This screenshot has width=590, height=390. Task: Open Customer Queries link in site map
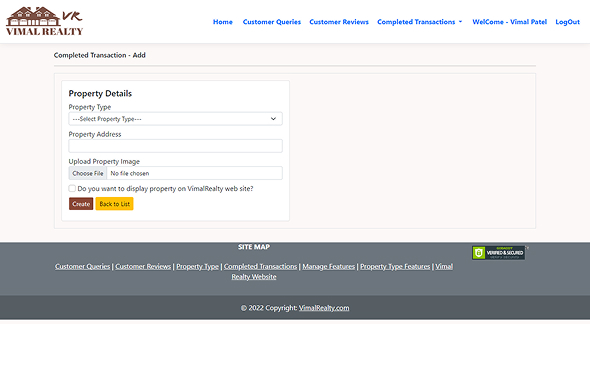coord(82,266)
